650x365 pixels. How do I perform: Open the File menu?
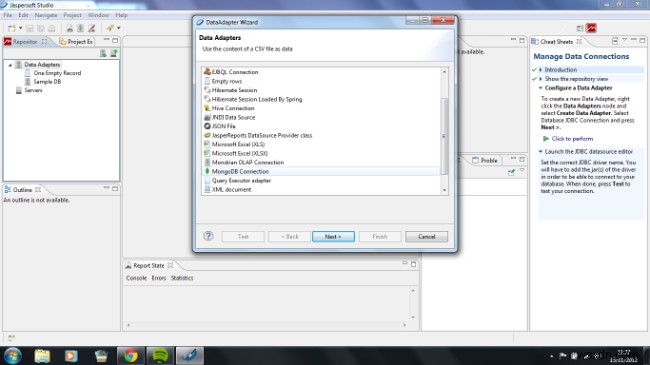point(7,15)
